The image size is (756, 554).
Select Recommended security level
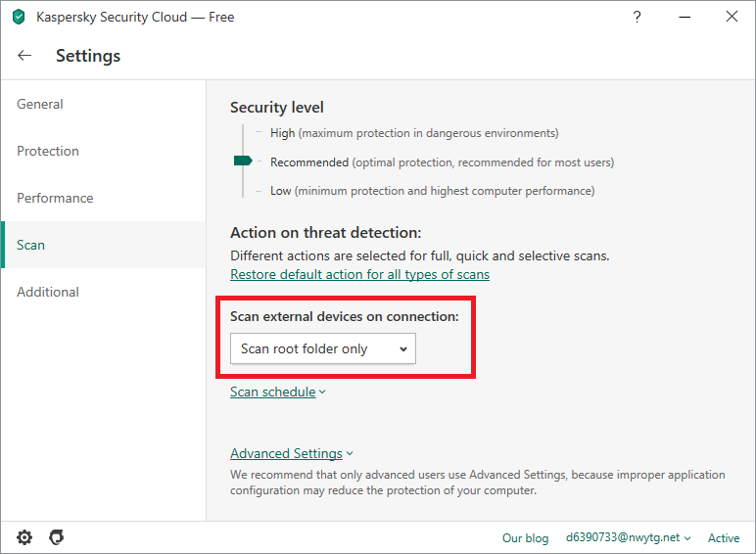coord(308,162)
